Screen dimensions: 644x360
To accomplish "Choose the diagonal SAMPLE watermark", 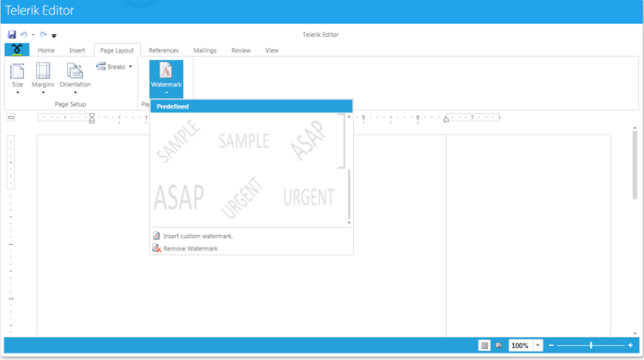I will (x=179, y=141).
